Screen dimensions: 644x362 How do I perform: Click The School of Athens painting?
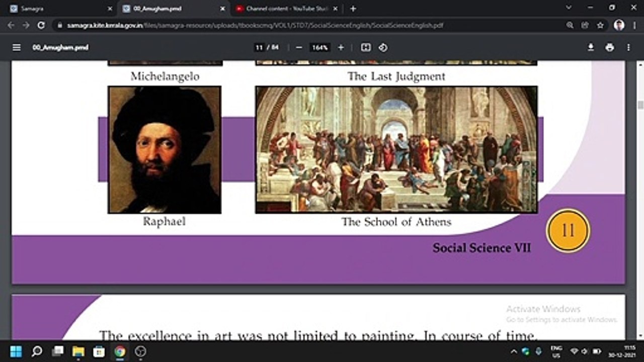(396, 150)
